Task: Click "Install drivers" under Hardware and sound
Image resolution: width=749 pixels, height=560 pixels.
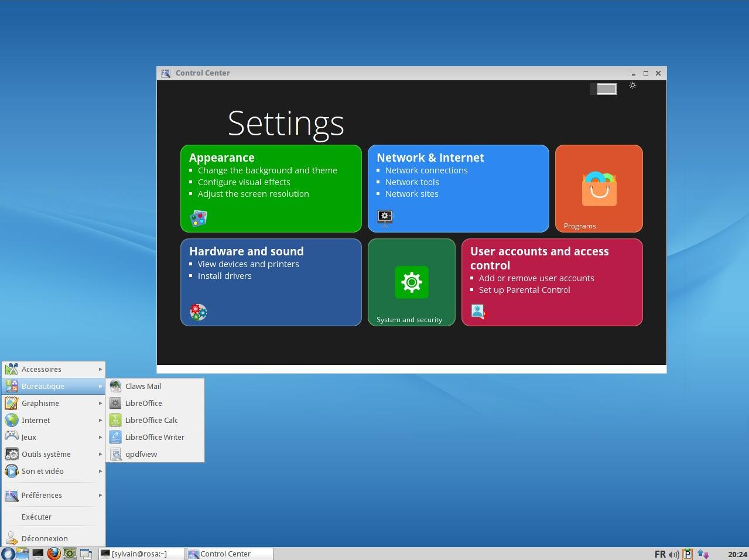Action: 224,276
